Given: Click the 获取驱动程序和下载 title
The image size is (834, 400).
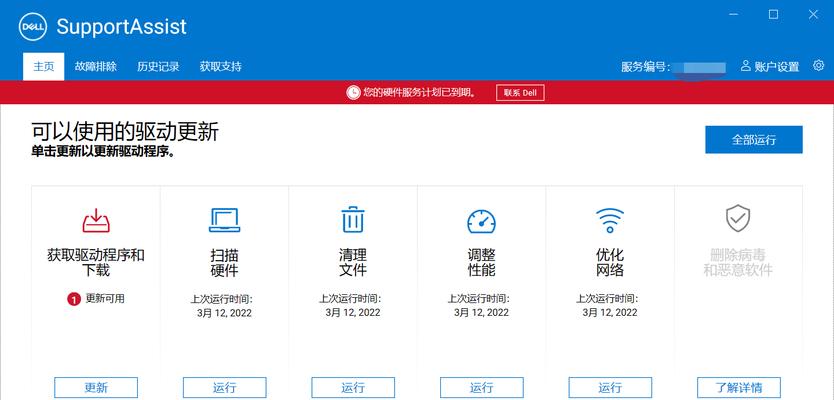Looking at the screenshot, I should [96, 262].
